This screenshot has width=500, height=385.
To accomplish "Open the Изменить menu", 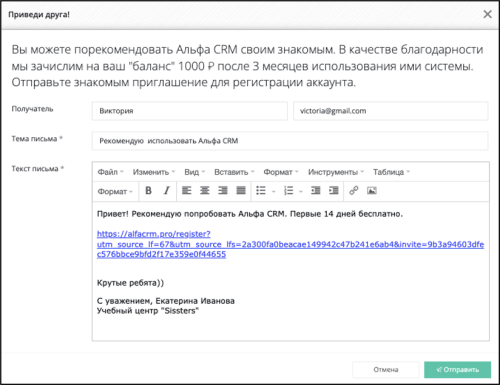I will pos(154,172).
